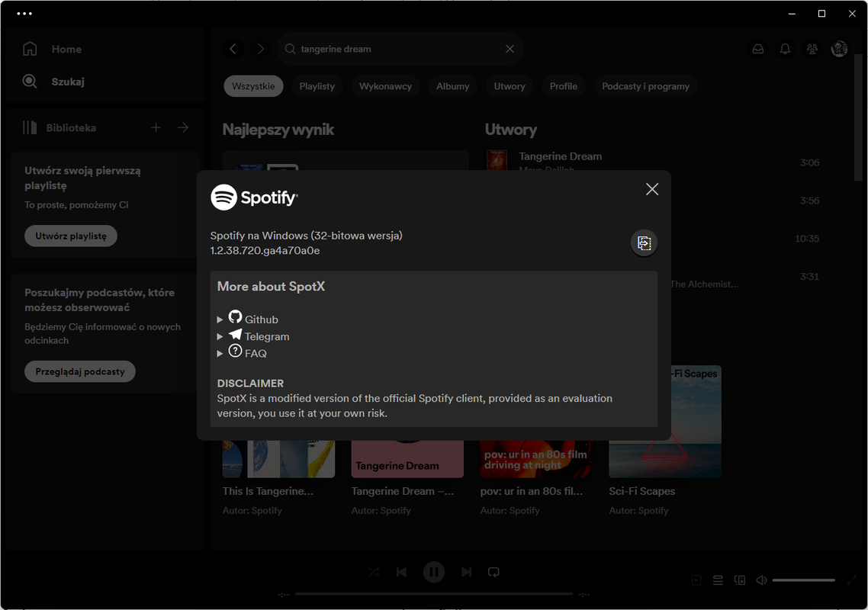Screen dimensions: 868x610
Task: Select the Wszystkie filter tab
Action: click(x=253, y=86)
